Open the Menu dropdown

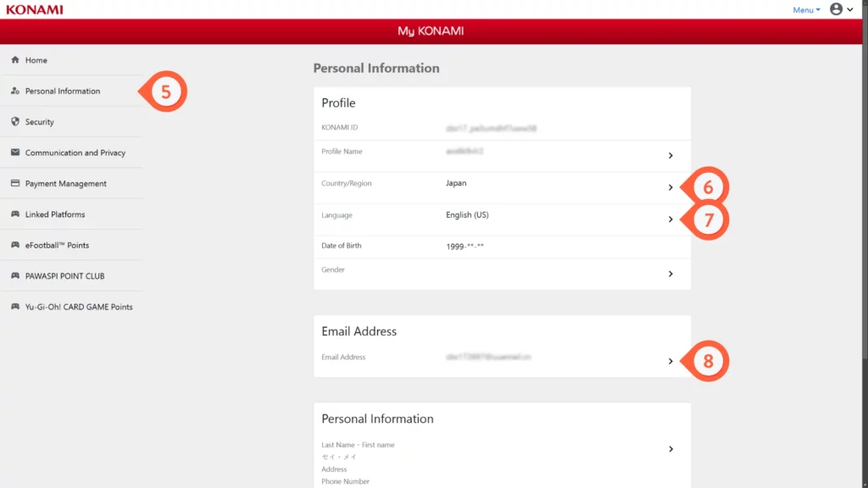click(806, 10)
